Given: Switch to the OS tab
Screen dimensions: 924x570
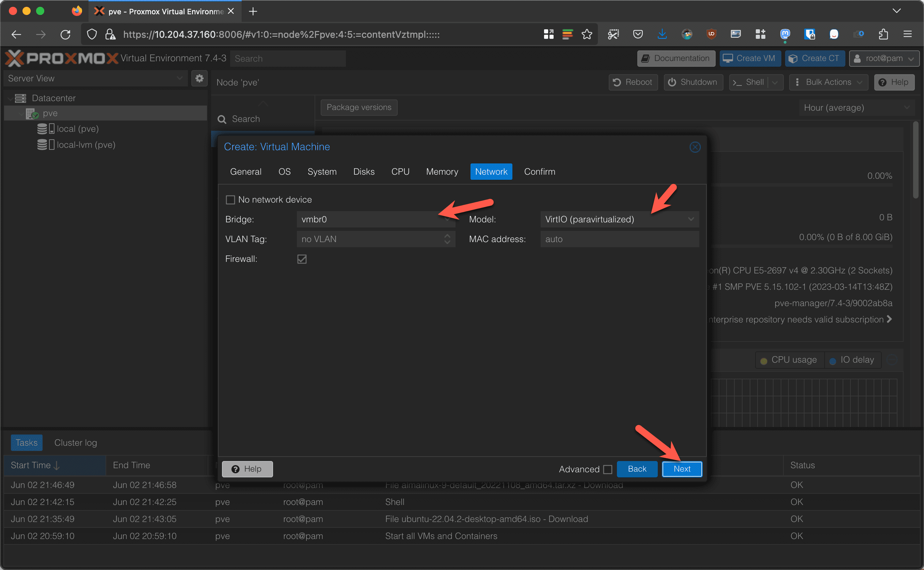Looking at the screenshot, I should (285, 172).
